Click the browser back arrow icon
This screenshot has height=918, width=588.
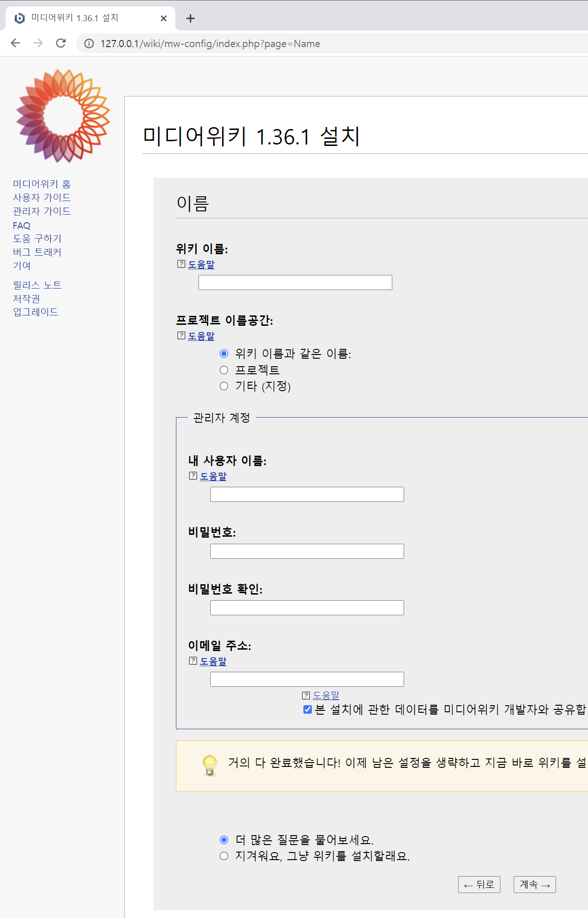[x=16, y=43]
